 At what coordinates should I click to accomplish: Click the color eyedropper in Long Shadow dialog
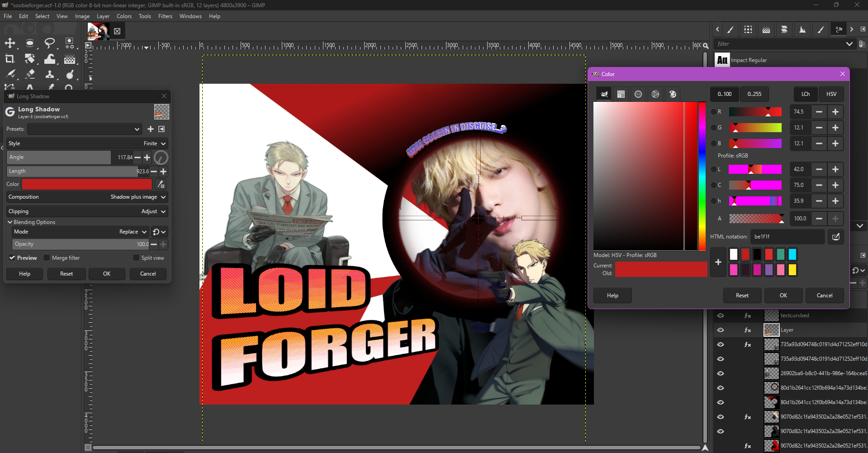click(161, 184)
